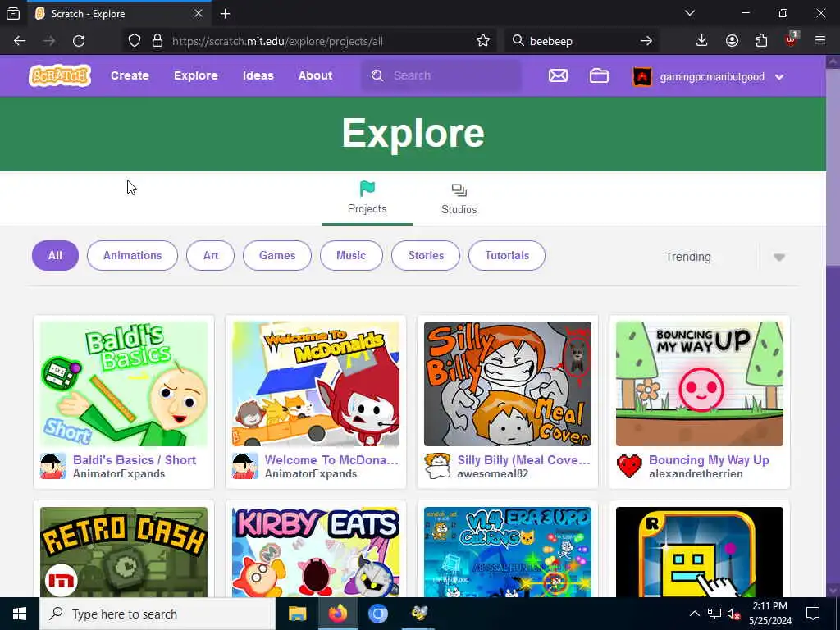Click the Windows taskbar search box
The height and width of the screenshot is (630, 840).
157,614
